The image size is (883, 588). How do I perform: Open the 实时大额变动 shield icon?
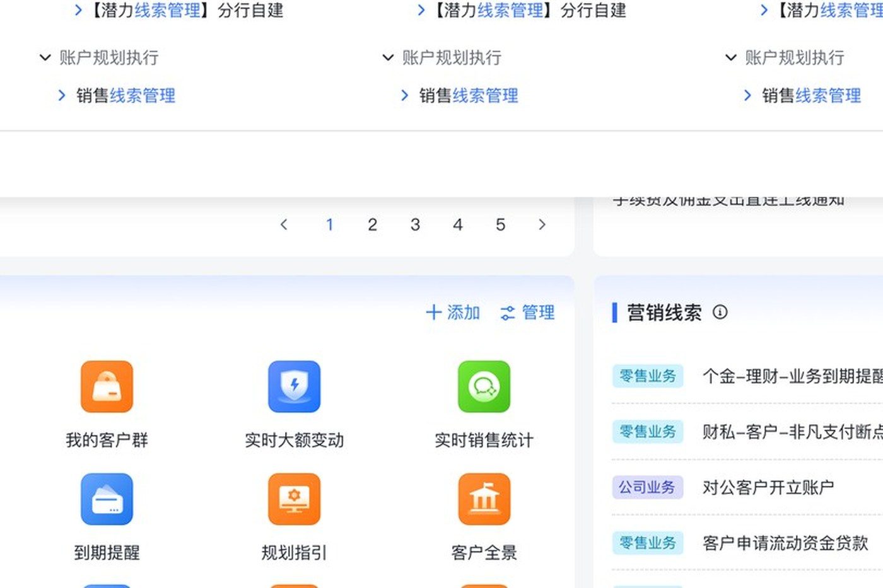[x=294, y=386]
